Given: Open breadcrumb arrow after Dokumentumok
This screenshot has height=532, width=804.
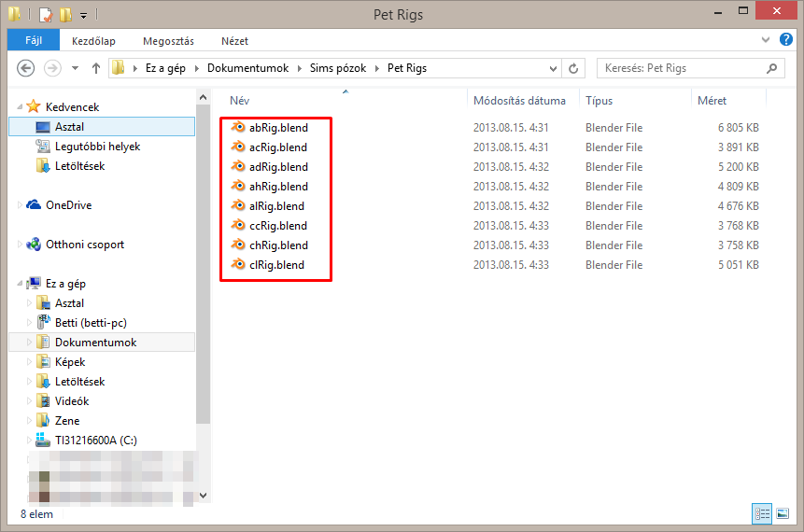Looking at the screenshot, I should click(300, 68).
